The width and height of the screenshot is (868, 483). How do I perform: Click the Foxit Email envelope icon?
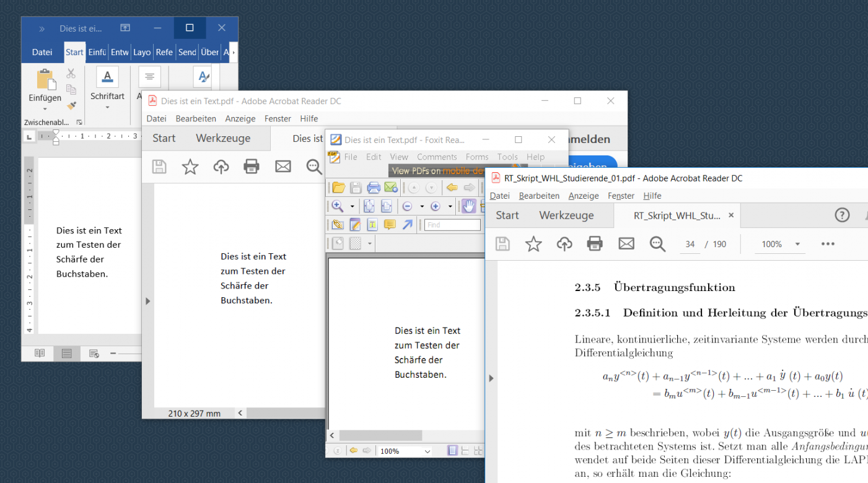[390, 188]
